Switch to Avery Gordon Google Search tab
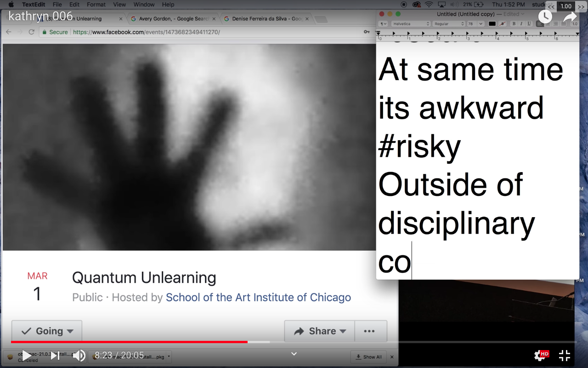Screen dimensions: 588x368 point(174,19)
